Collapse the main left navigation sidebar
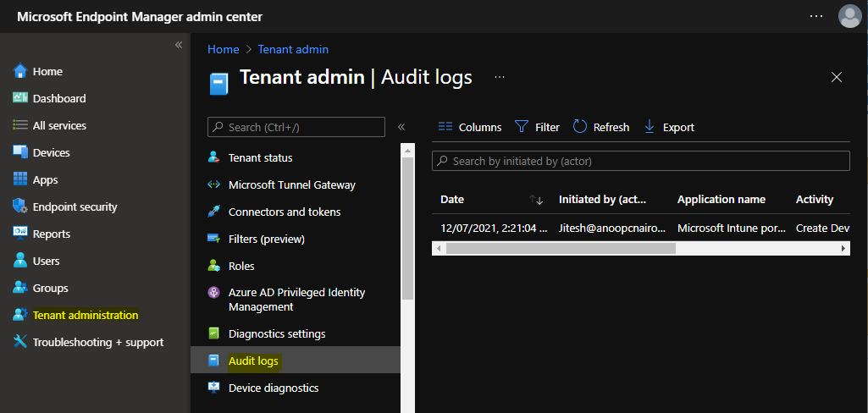Screen dimensions: 868x413 pos(179,45)
